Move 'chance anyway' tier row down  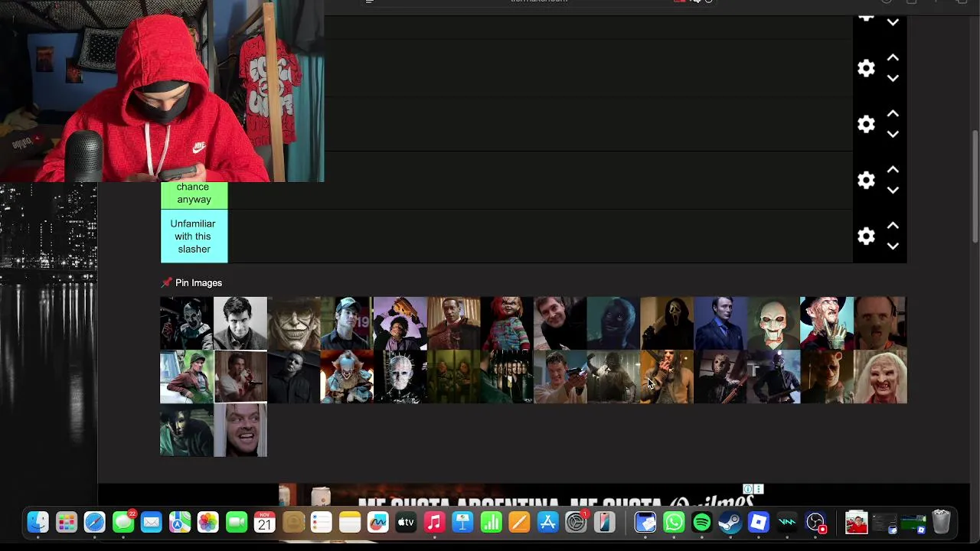coord(893,190)
